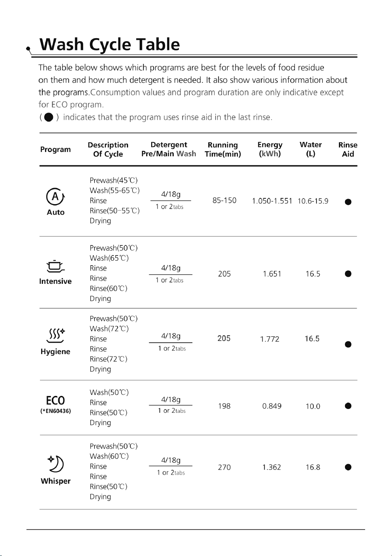Click the Hygiene steam icon
The image size is (392, 556).
pos(56,336)
